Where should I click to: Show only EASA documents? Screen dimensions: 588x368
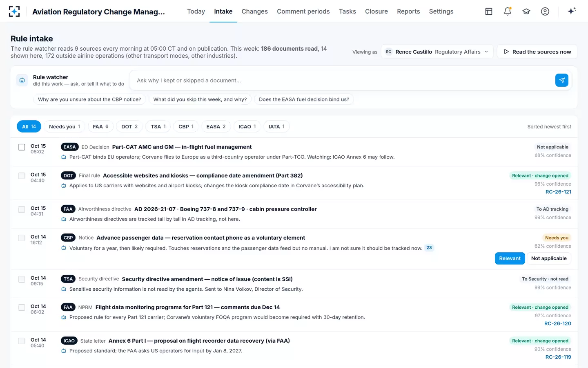216,127
